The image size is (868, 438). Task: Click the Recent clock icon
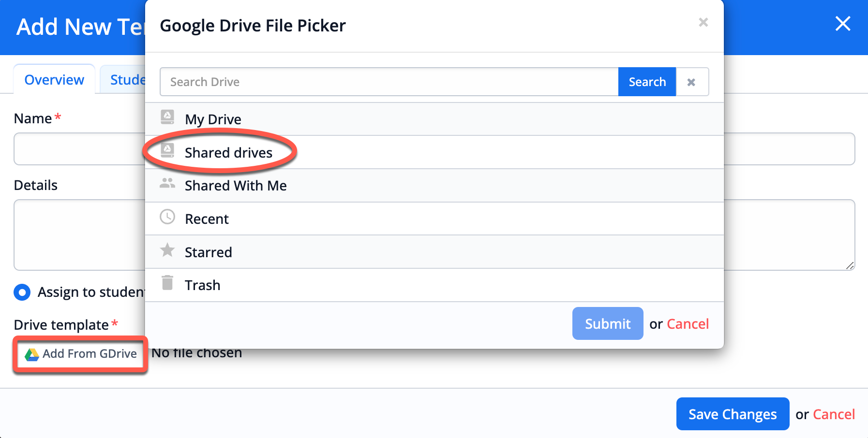point(167,217)
